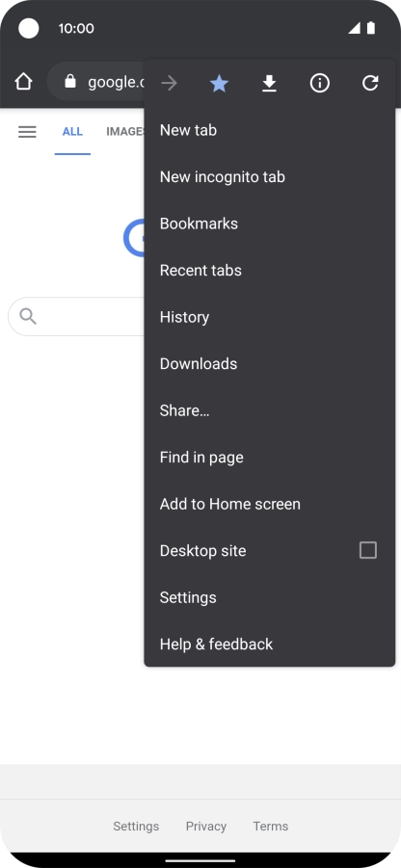Toggle the bookmark star icon
The height and width of the screenshot is (868, 401).
pos(220,84)
